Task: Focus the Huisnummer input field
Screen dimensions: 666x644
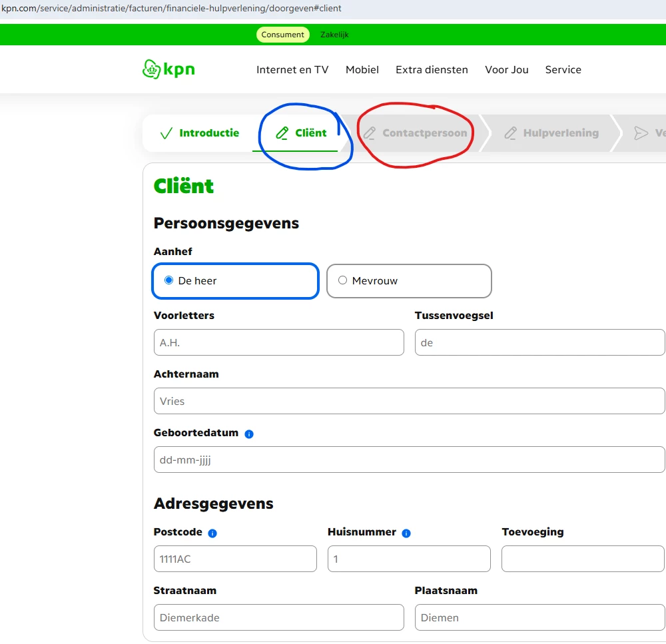Action: pos(409,559)
